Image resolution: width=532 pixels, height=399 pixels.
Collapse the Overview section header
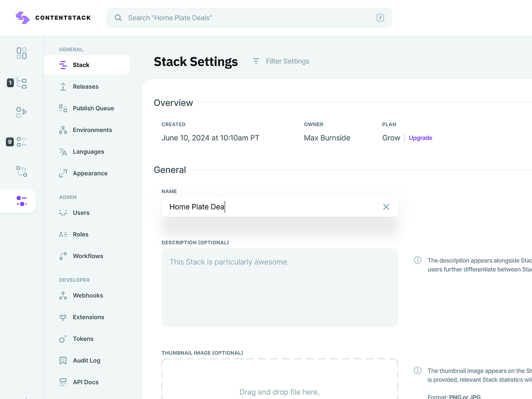point(173,103)
